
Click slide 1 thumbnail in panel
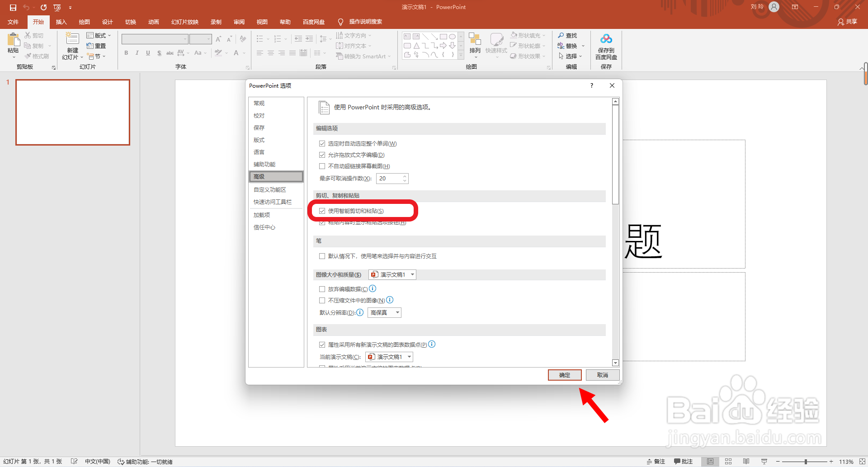[73, 112]
